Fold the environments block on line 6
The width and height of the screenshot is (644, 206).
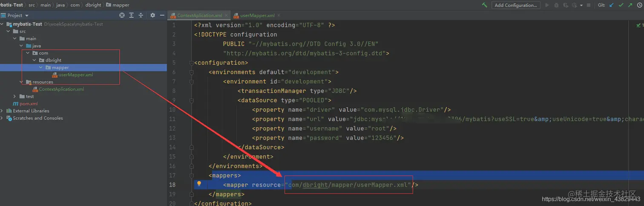pos(191,72)
